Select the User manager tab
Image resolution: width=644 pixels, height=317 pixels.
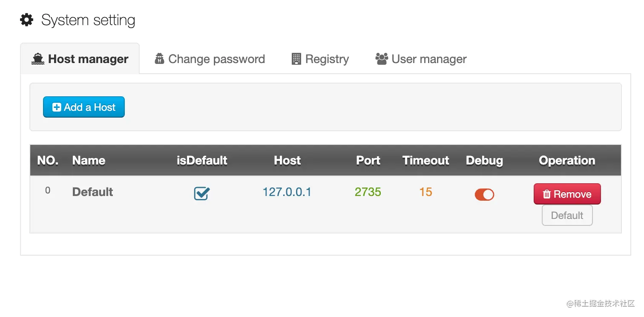click(x=421, y=59)
